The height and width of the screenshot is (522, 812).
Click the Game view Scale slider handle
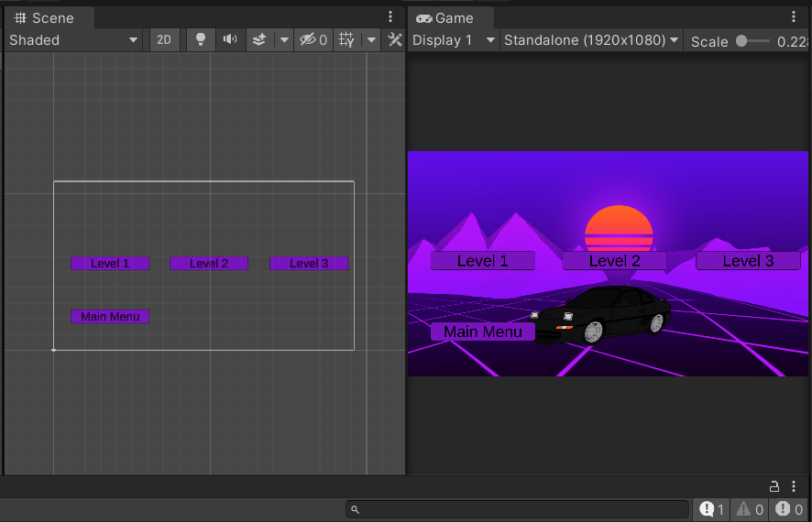pyautogui.click(x=741, y=40)
